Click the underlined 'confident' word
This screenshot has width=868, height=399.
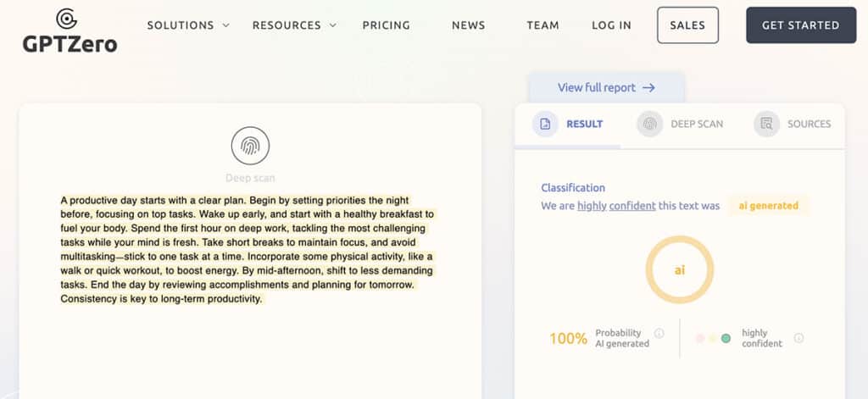click(632, 206)
